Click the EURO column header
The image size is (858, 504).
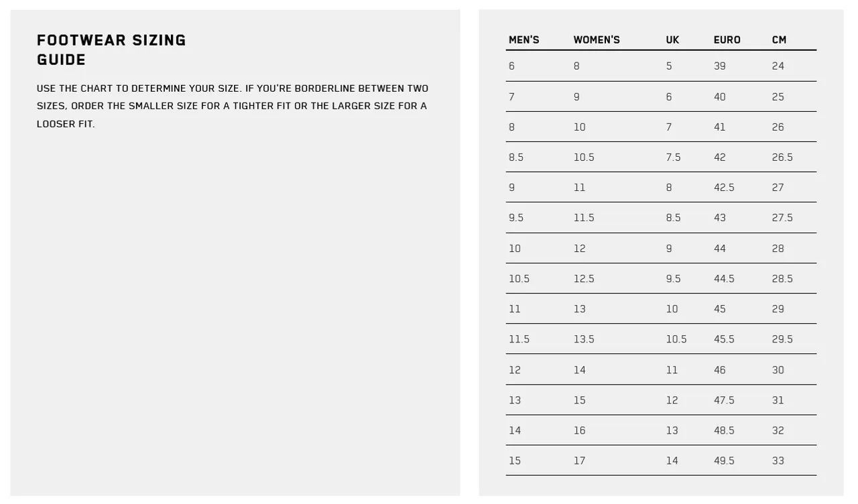[727, 40]
